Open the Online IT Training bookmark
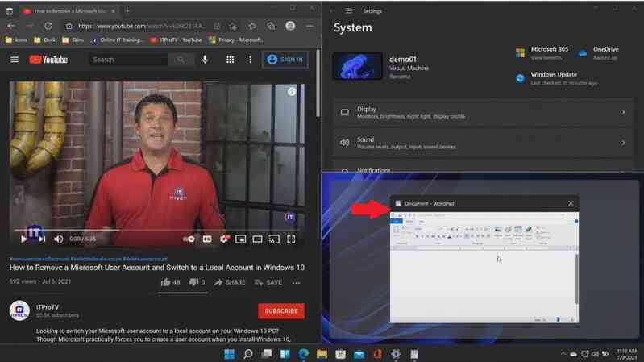 tap(117, 40)
